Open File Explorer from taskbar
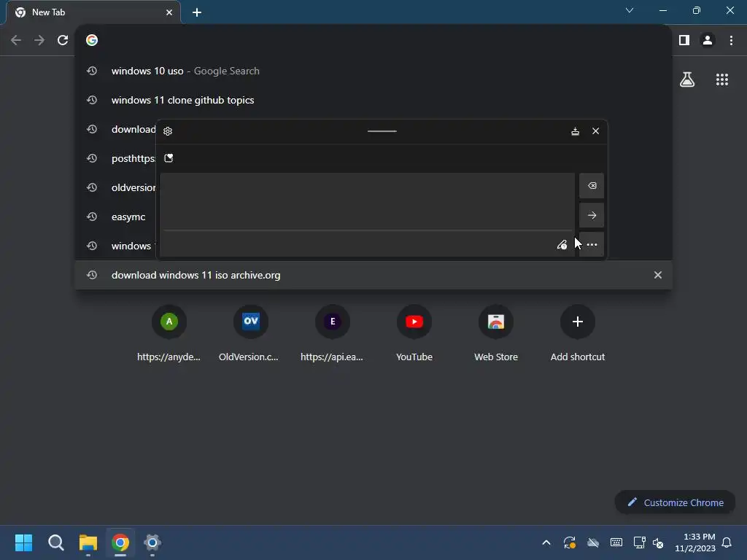Screen dimensions: 747x560 pyautogui.click(x=88, y=542)
